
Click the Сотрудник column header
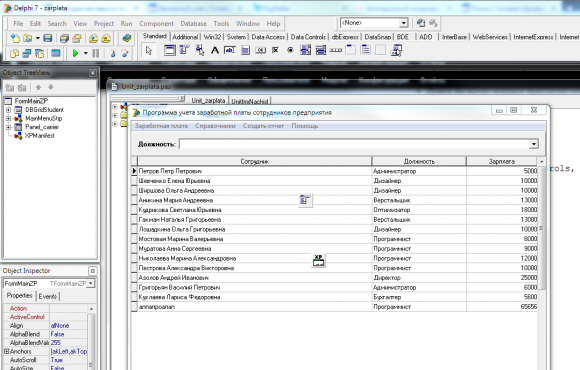pos(254,161)
